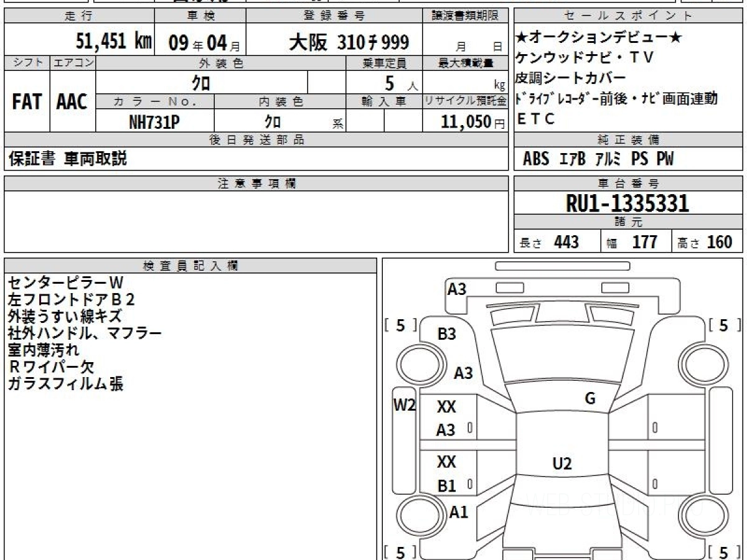This screenshot has height=560, width=747.
Task: Select the chassis number RU1-1335331
Action: coord(627,203)
